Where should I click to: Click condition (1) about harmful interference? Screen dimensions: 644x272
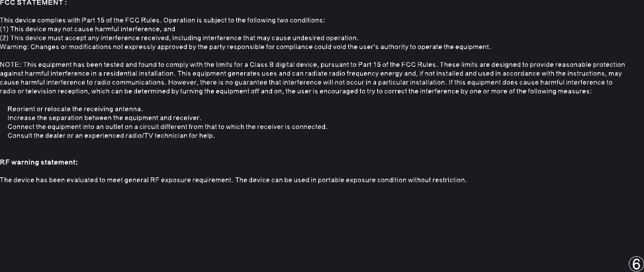(87, 29)
